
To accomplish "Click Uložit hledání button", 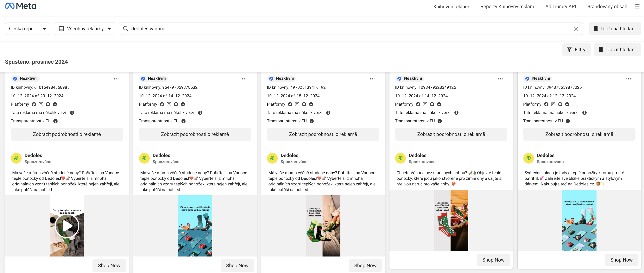I will pos(617,50).
